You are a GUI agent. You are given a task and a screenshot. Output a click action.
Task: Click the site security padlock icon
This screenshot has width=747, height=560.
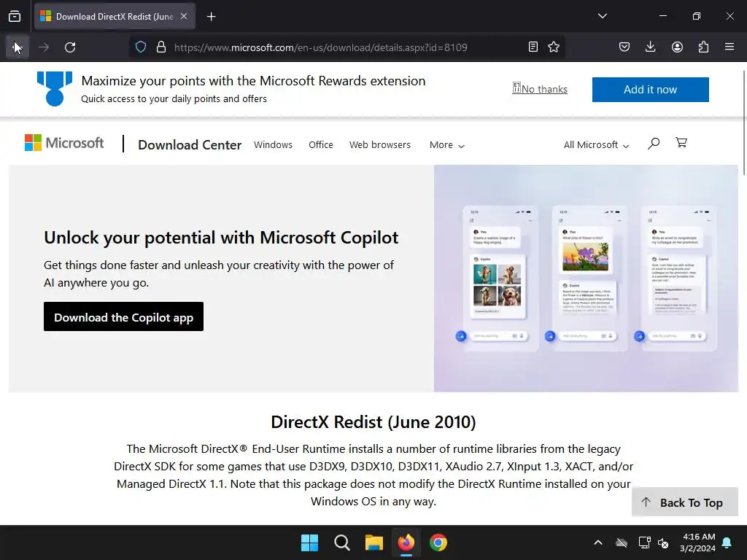click(x=161, y=47)
